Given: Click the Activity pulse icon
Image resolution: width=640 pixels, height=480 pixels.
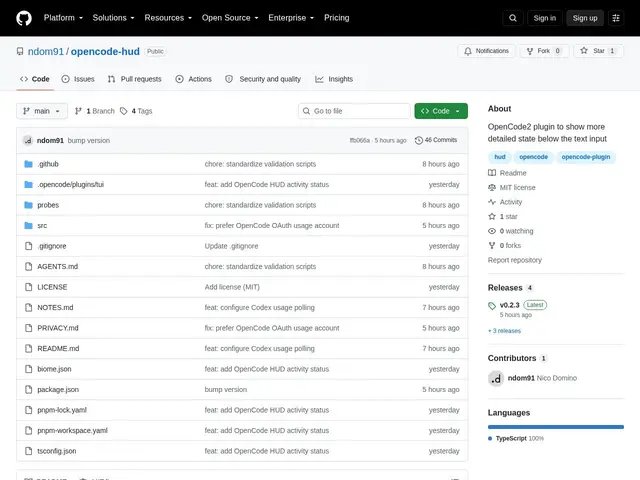Looking at the screenshot, I should click(492, 202).
